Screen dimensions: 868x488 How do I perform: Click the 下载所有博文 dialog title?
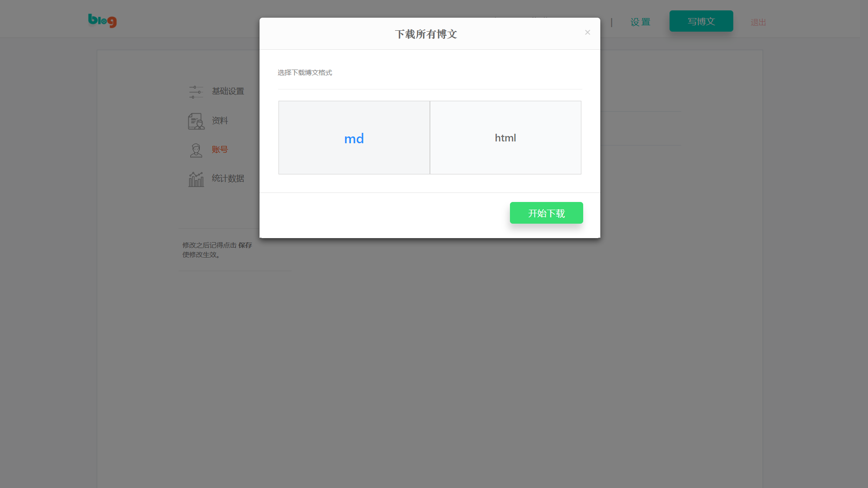pos(426,34)
